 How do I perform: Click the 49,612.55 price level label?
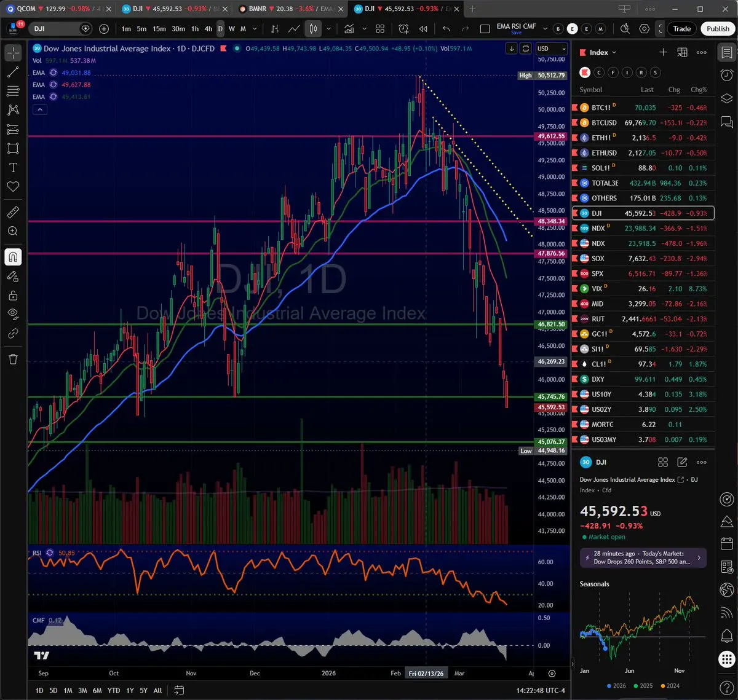(551, 136)
